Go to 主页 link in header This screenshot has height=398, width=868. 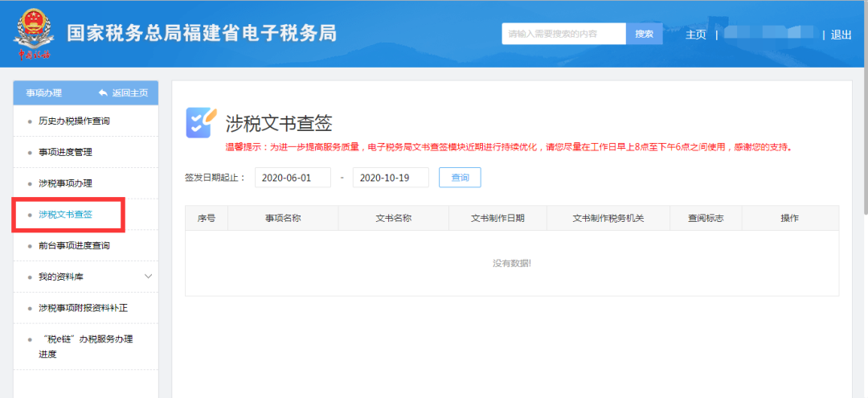(695, 35)
